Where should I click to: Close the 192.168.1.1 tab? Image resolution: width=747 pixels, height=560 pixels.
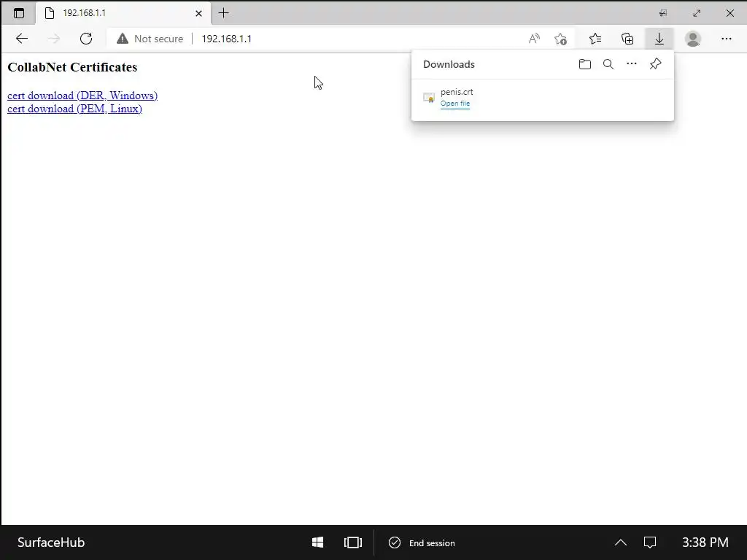[198, 13]
